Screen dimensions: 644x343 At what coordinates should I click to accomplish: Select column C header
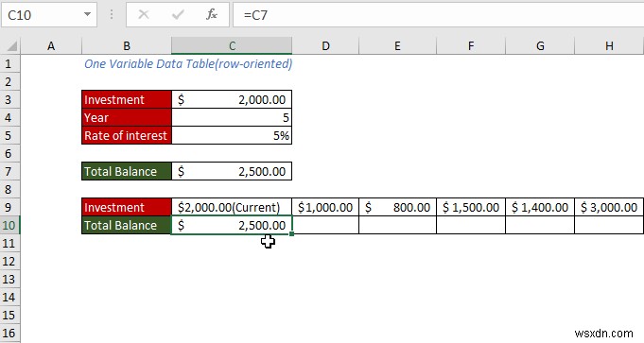pos(232,46)
